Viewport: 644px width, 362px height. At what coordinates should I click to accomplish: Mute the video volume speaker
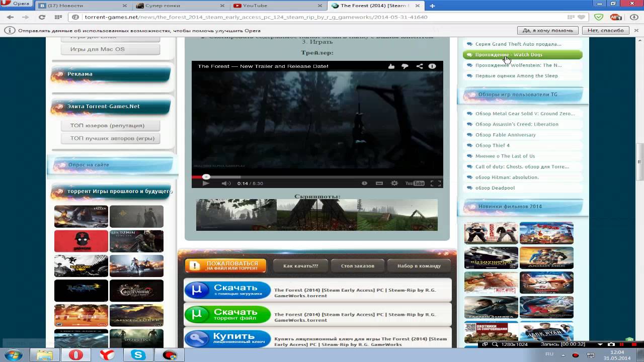(226, 184)
